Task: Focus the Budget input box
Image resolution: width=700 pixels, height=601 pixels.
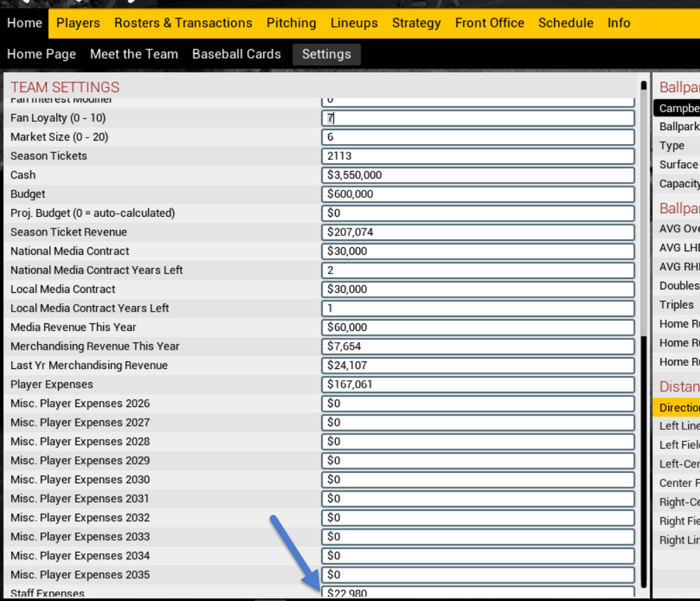Action: tap(478, 194)
